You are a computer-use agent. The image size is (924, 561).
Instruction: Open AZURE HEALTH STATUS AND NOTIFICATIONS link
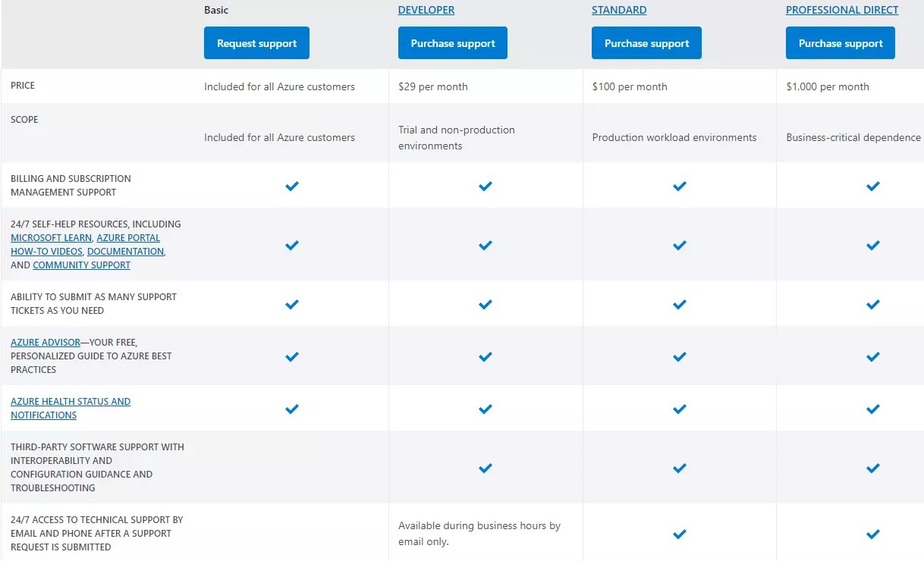tap(71, 401)
